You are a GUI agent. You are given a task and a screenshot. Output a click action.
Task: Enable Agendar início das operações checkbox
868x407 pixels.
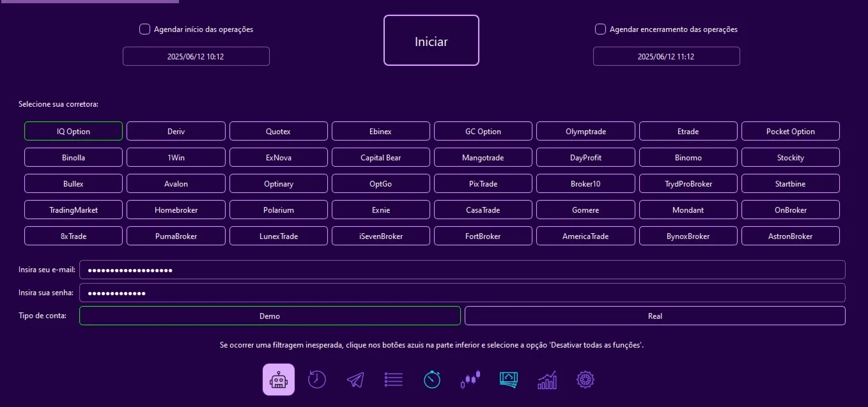click(144, 29)
